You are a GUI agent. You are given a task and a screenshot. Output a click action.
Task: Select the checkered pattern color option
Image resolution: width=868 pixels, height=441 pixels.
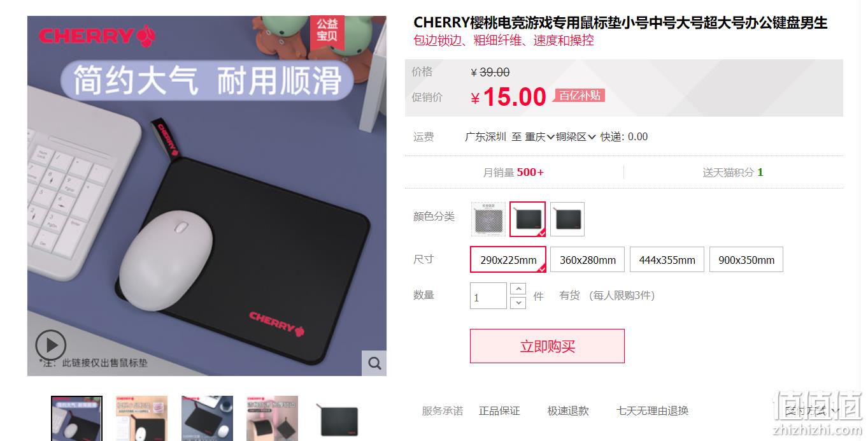(488, 219)
